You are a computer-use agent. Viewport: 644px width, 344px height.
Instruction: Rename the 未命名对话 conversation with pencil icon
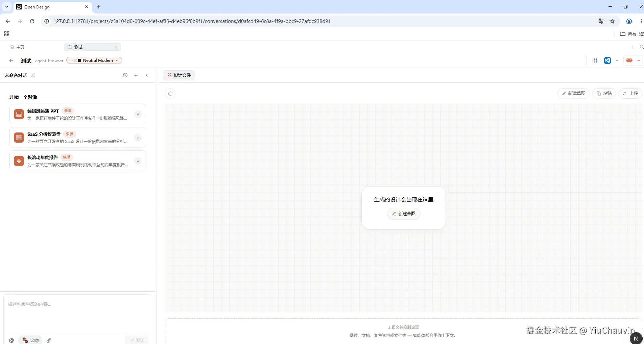33,75
